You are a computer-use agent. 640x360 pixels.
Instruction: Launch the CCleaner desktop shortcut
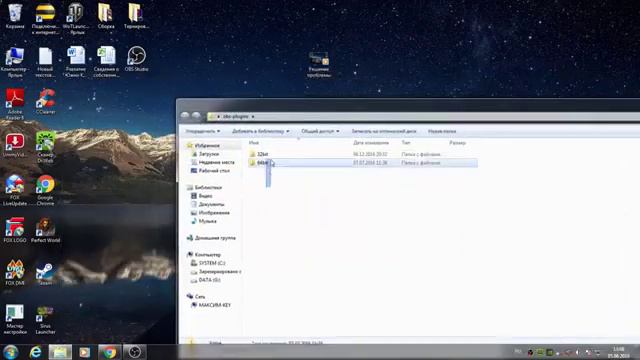[x=45, y=101]
